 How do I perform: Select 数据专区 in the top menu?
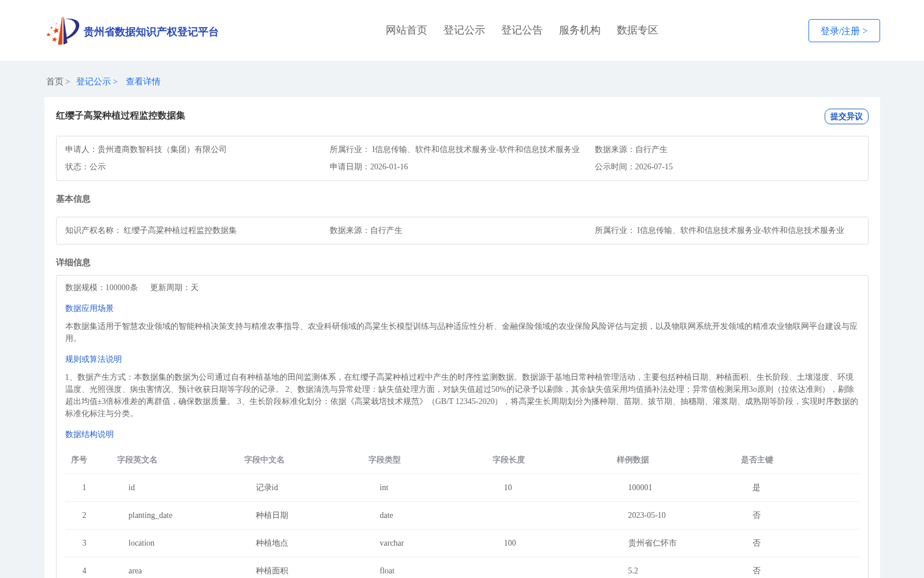click(x=638, y=30)
